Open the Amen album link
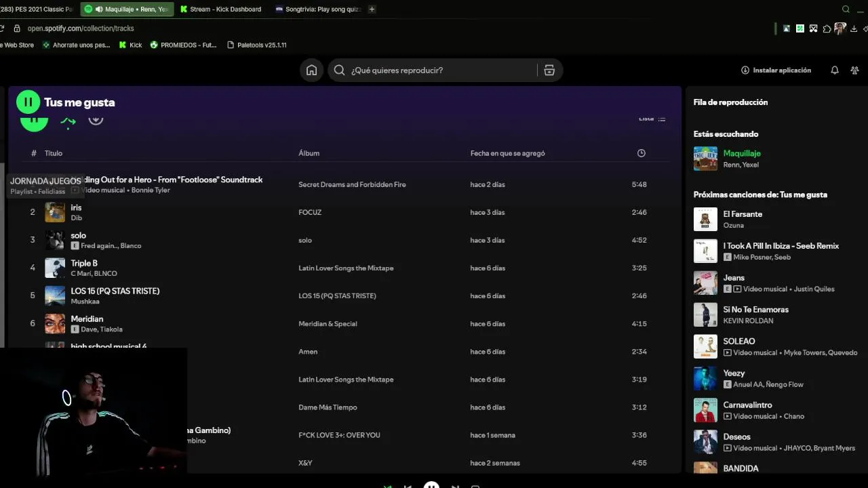 [x=308, y=352]
